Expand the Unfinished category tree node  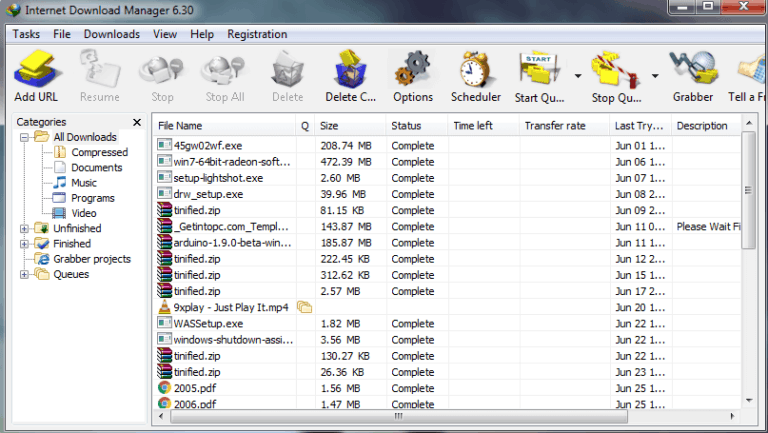(x=24, y=229)
